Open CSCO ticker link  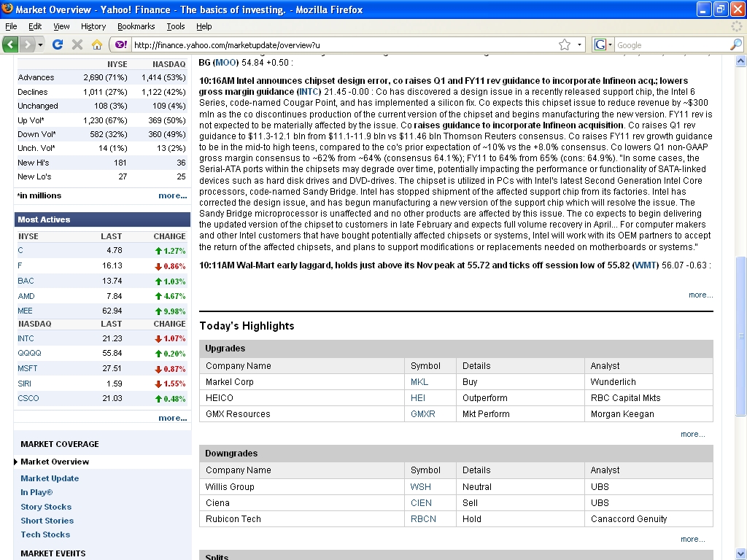tap(28, 398)
